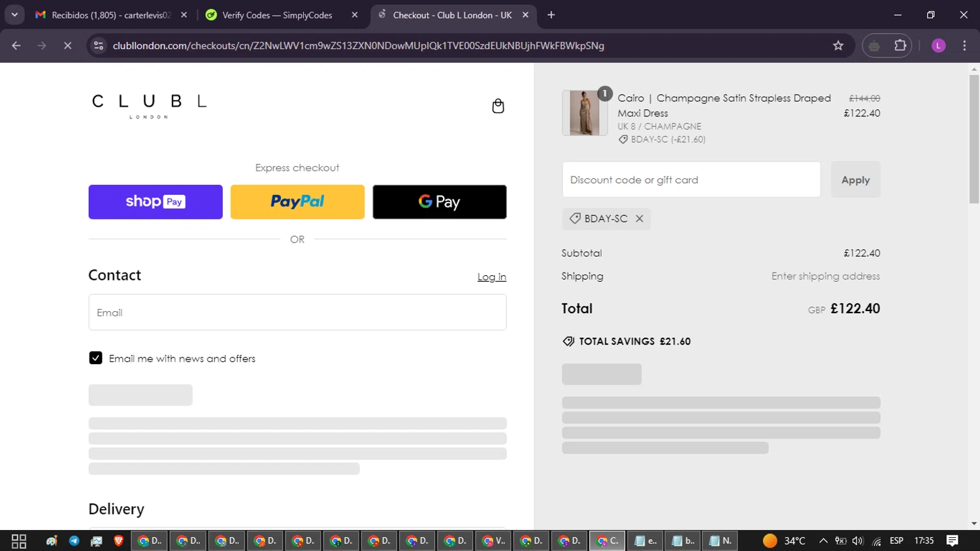The height and width of the screenshot is (551, 980).
Task: Go forward to the next page
Action: tap(42, 46)
